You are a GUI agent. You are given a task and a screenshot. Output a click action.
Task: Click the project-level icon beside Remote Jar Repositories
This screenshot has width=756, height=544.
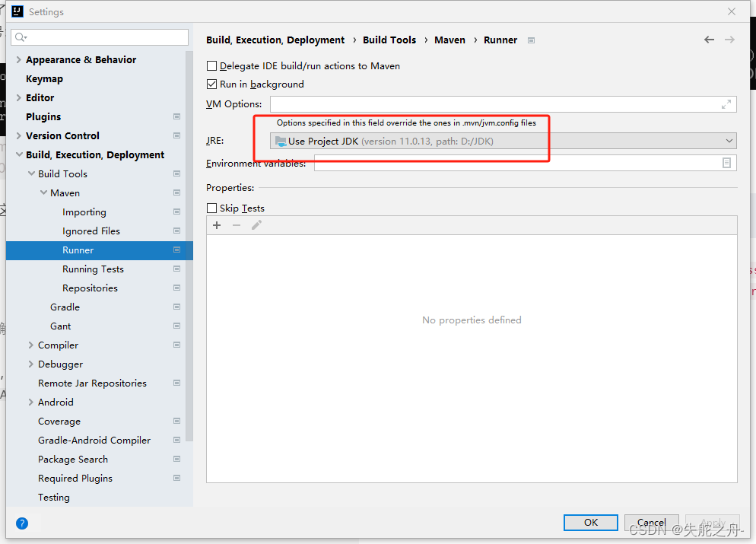pos(177,383)
